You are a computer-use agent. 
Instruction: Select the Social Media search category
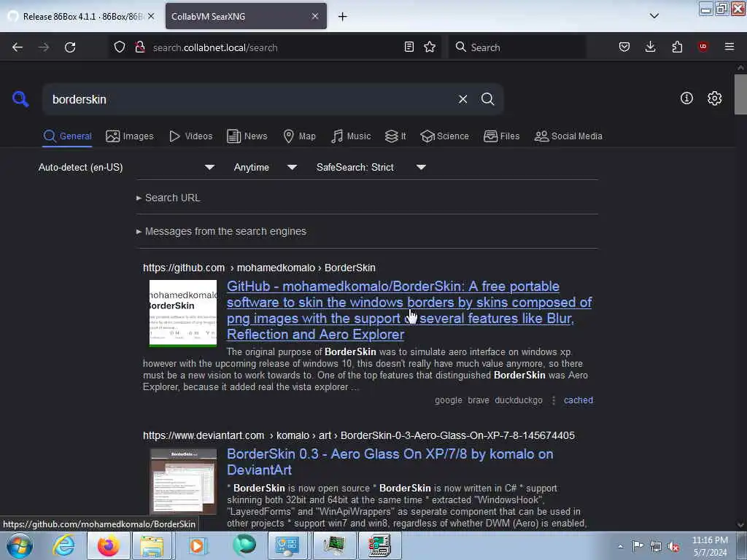pos(568,136)
